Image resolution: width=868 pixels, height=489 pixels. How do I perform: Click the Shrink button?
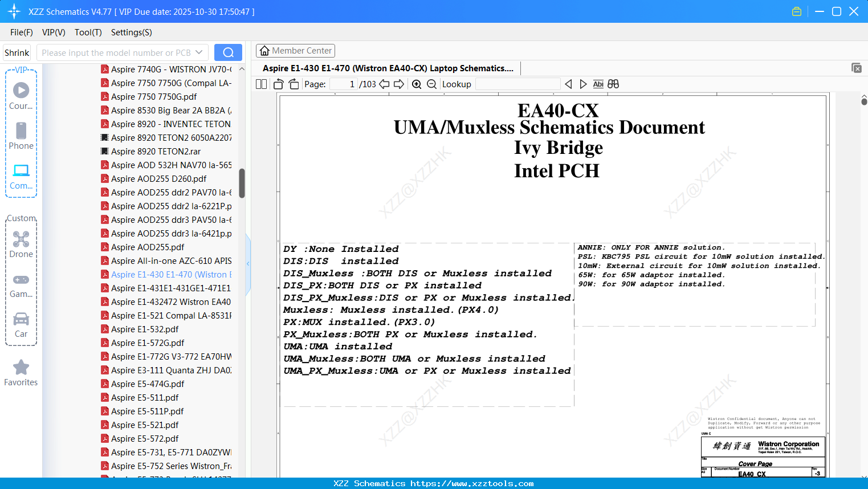(x=17, y=52)
